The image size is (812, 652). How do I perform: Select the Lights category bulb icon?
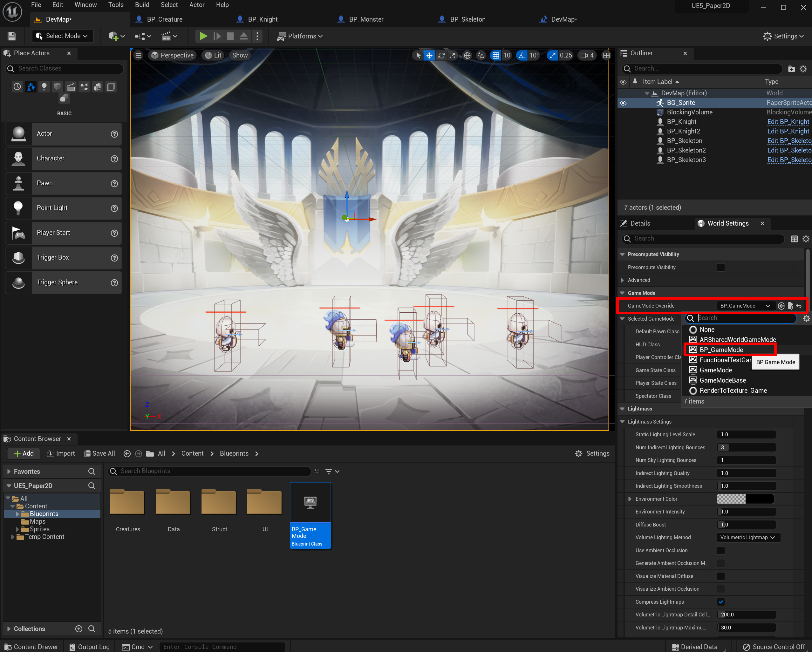pyautogui.click(x=44, y=87)
